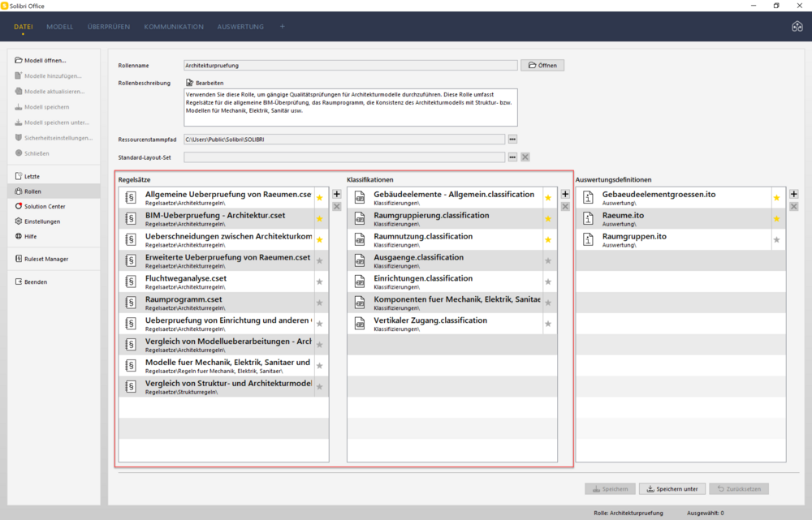Click the Standard-Layout-Set field
This screenshot has height=520, width=812.
343,157
